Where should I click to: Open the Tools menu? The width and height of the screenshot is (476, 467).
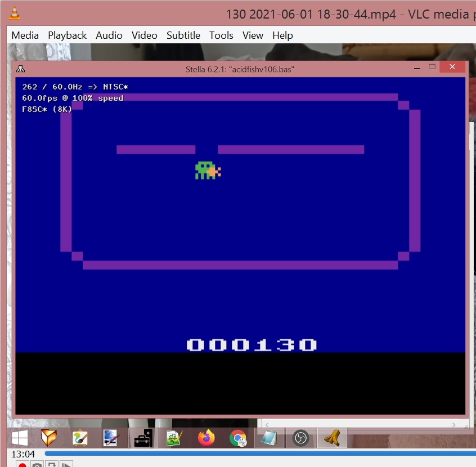(221, 35)
